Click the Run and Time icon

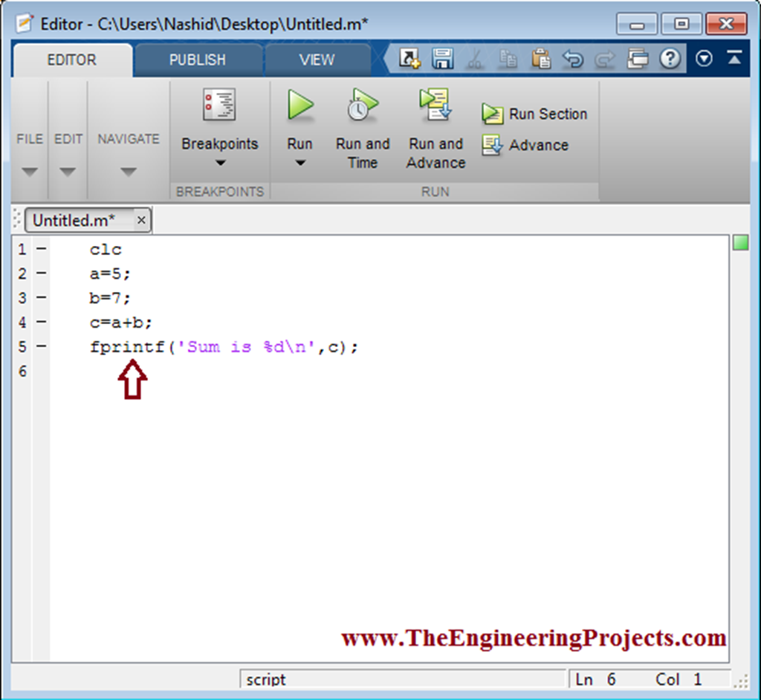362,106
